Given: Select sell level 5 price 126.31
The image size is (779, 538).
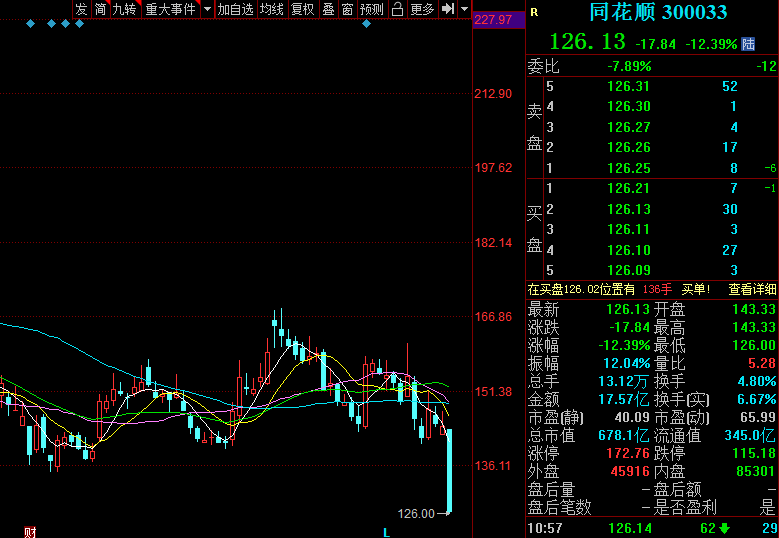Looking at the screenshot, I should (x=628, y=86).
